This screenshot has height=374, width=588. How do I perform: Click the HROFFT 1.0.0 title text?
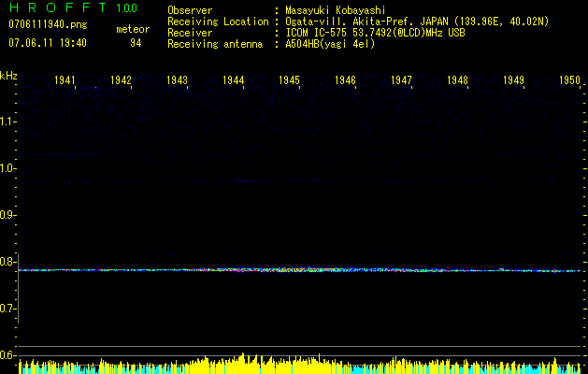point(74,7)
